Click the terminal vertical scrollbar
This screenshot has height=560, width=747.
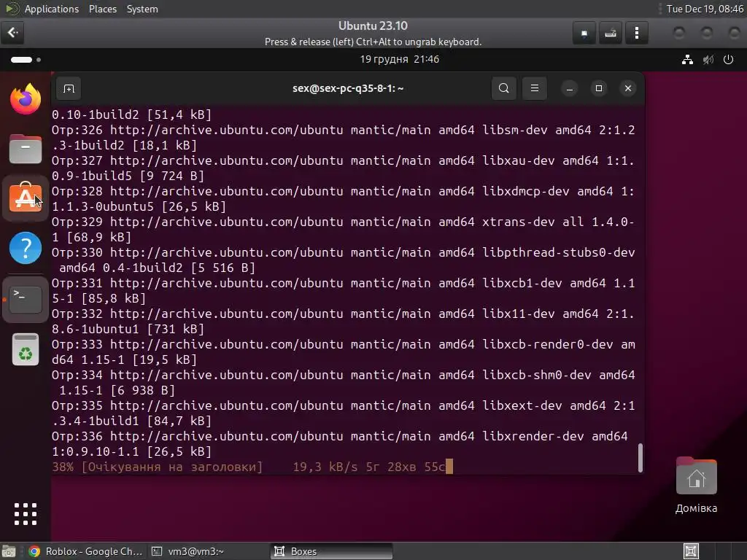pyautogui.click(x=640, y=458)
